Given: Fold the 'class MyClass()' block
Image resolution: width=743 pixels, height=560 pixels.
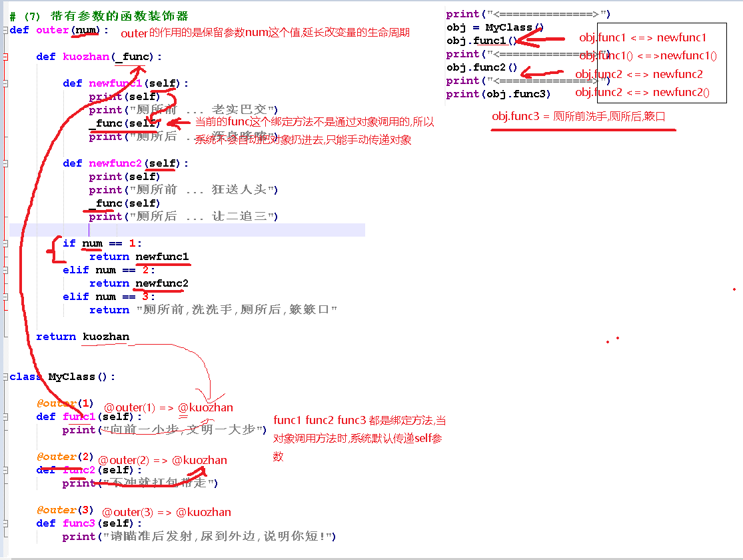Looking at the screenshot, I should (6, 377).
